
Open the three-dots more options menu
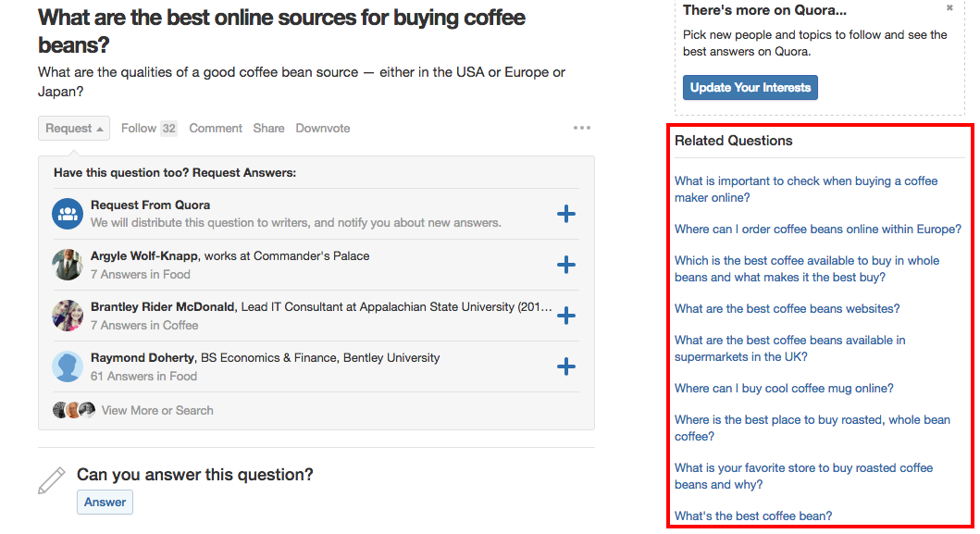tap(582, 128)
